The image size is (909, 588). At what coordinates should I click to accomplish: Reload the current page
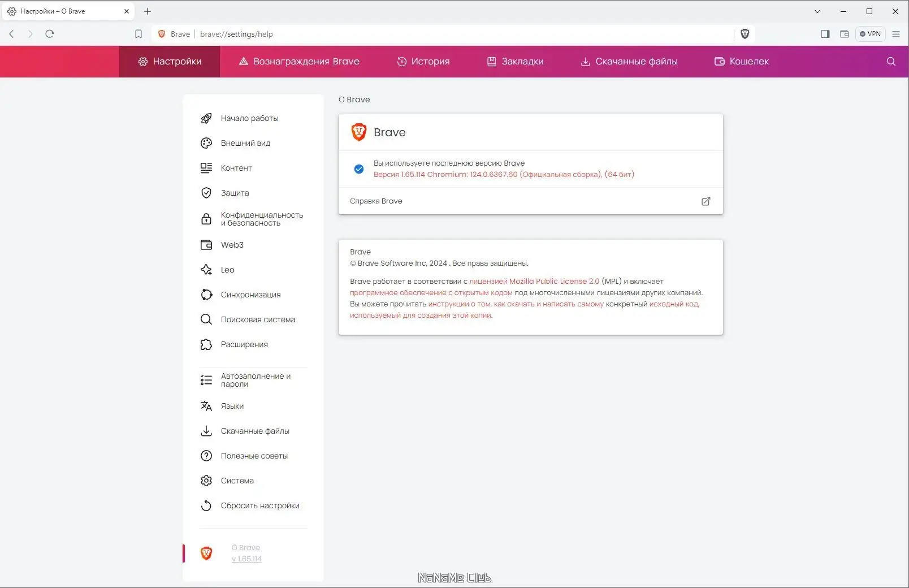click(50, 34)
